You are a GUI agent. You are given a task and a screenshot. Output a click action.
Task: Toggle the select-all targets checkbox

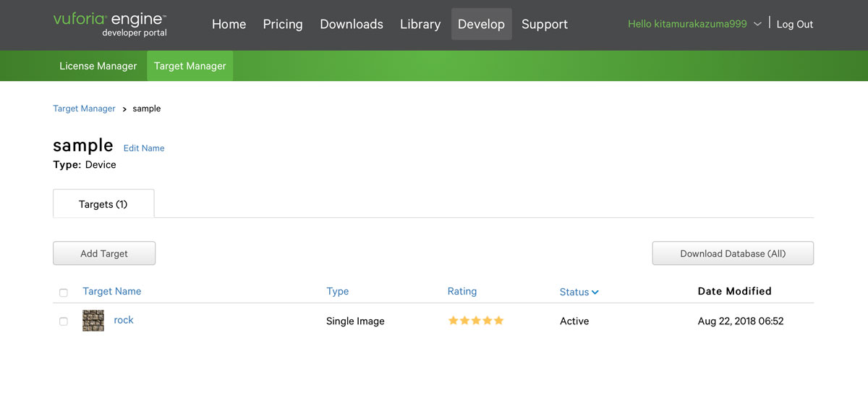pyautogui.click(x=64, y=292)
